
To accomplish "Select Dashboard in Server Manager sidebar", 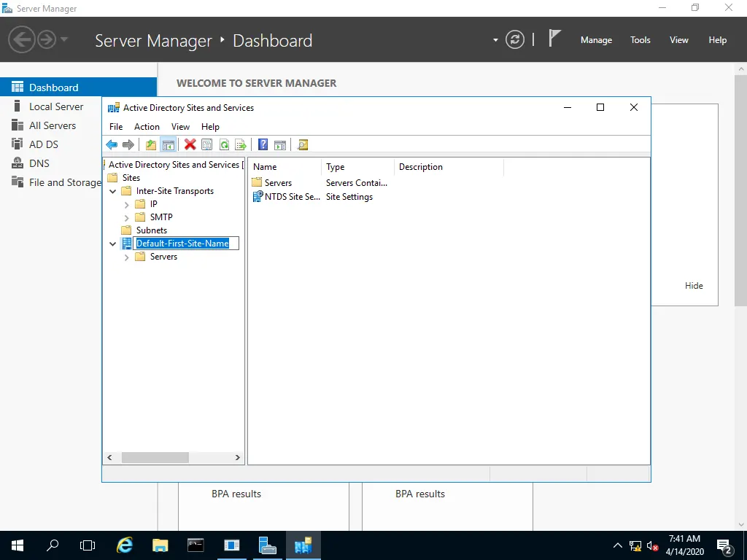I will point(78,87).
